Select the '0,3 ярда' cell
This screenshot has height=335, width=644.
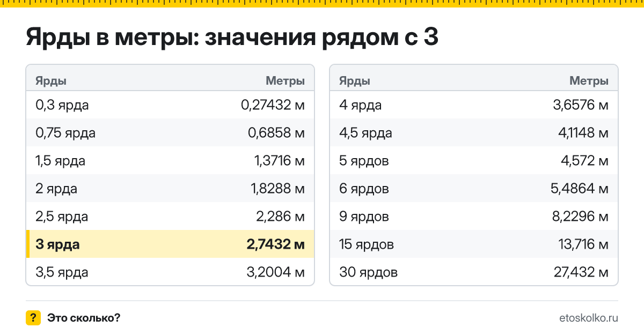pyautogui.click(x=62, y=105)
